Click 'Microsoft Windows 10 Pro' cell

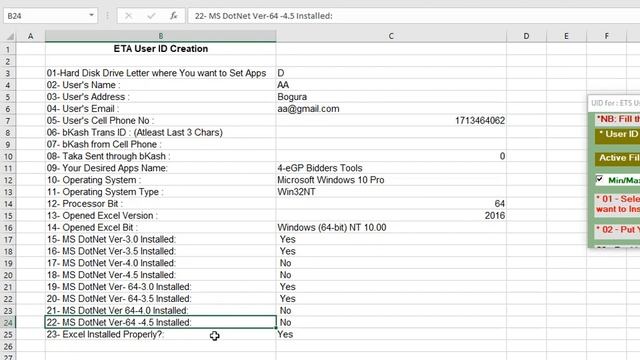coord(391,180)
